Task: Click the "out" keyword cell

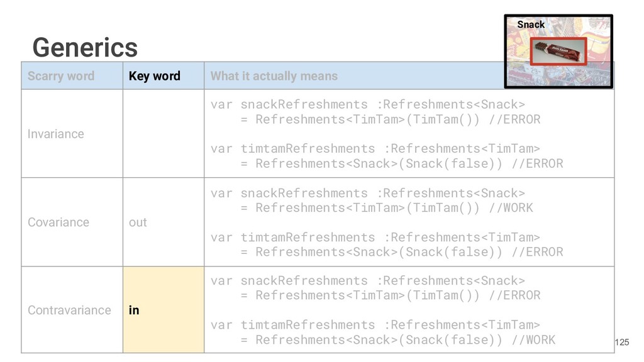Action: tap(138, 222)
